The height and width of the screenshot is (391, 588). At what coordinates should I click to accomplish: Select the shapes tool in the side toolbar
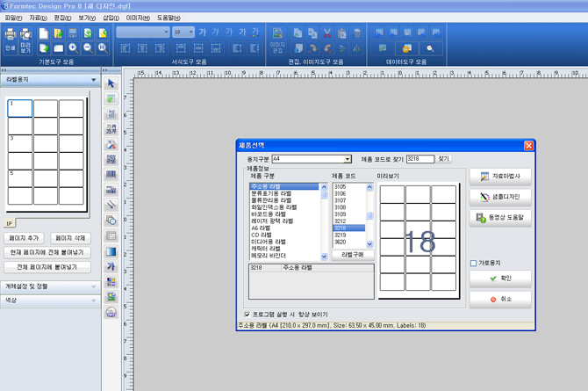tap(111, 220)
